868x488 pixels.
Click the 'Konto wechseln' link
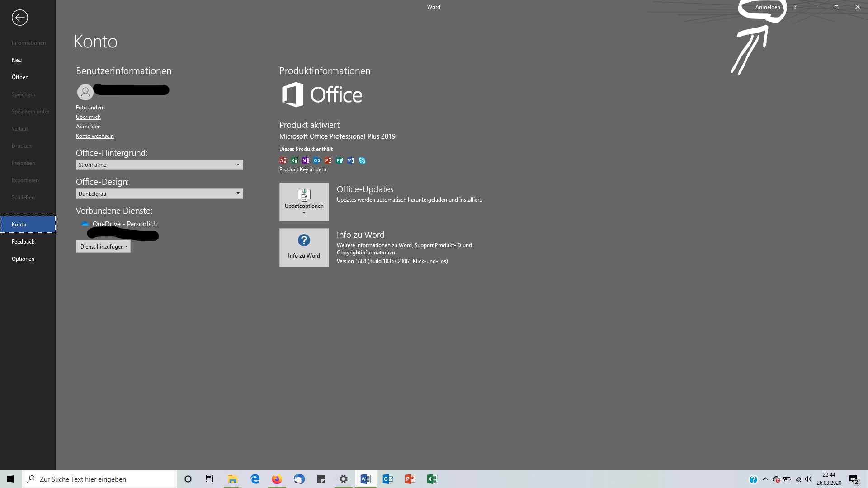coord(95,136)
